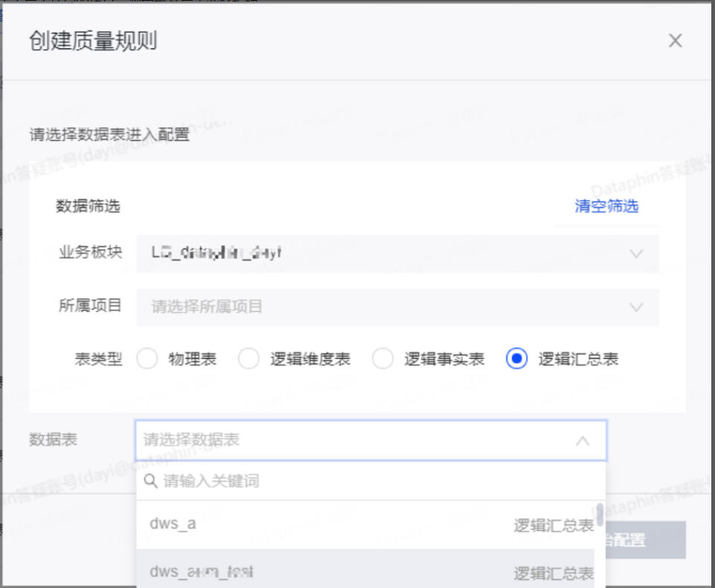The image size is (715, 588).
Task: Click the magnifier search icon in dropdown
Action: pyautogui.click(x=151, y=482)
